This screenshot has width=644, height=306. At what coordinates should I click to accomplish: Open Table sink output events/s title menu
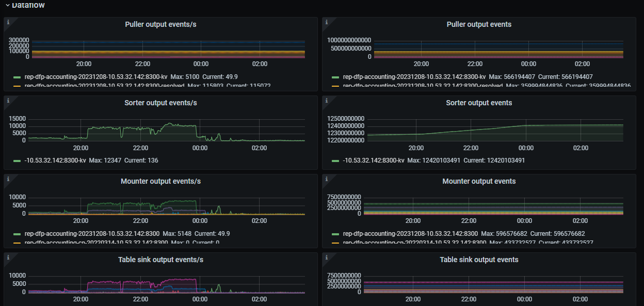pyautogui.click(x=160, y=260)
